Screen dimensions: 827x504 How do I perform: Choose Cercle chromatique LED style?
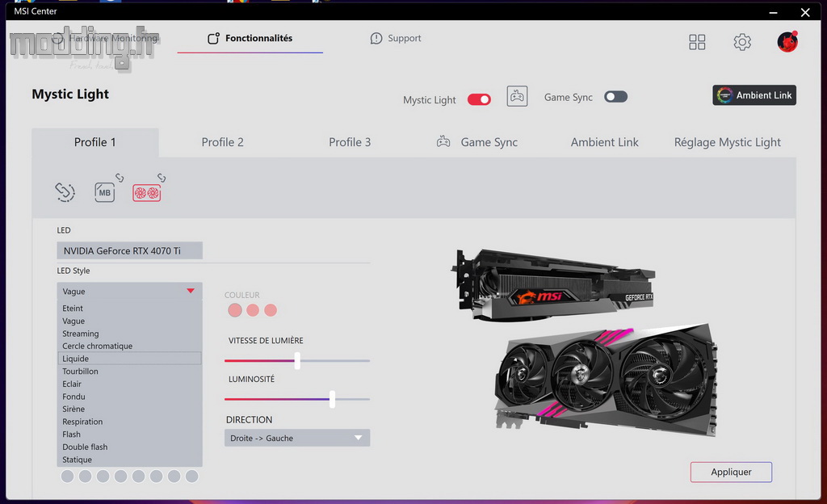pos(130,346)
